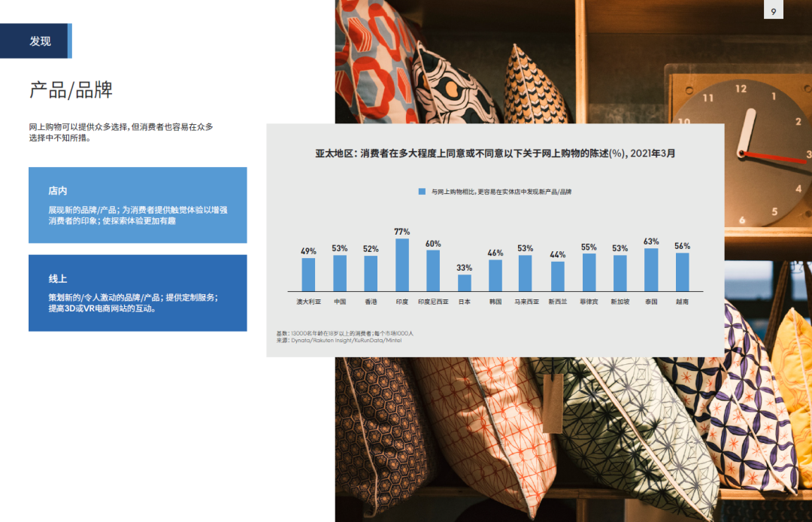This screenshot has height=522, width=812.
Task: Click the 马来西亚 axis label
Action: coord(526,302)
